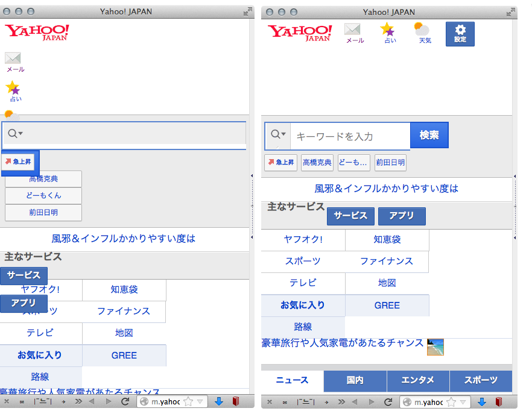Open search type dropdown in left window
This screenshot has height=411, width=532.
click(15, 133)
